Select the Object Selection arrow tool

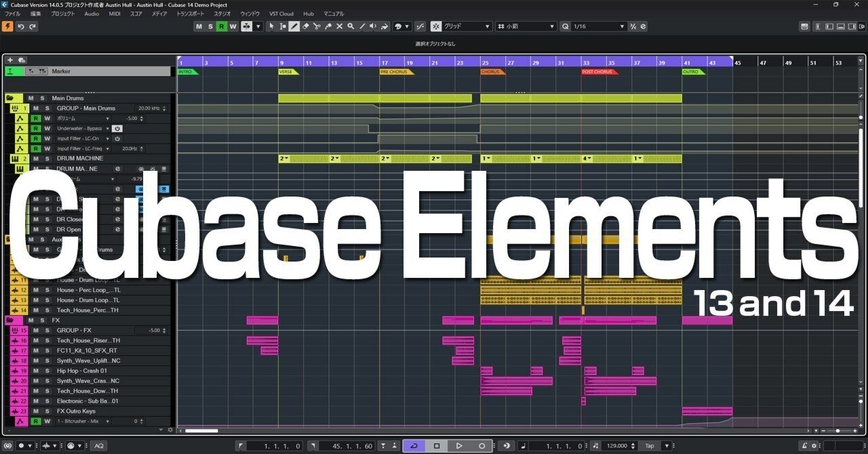tap(272, 26)
